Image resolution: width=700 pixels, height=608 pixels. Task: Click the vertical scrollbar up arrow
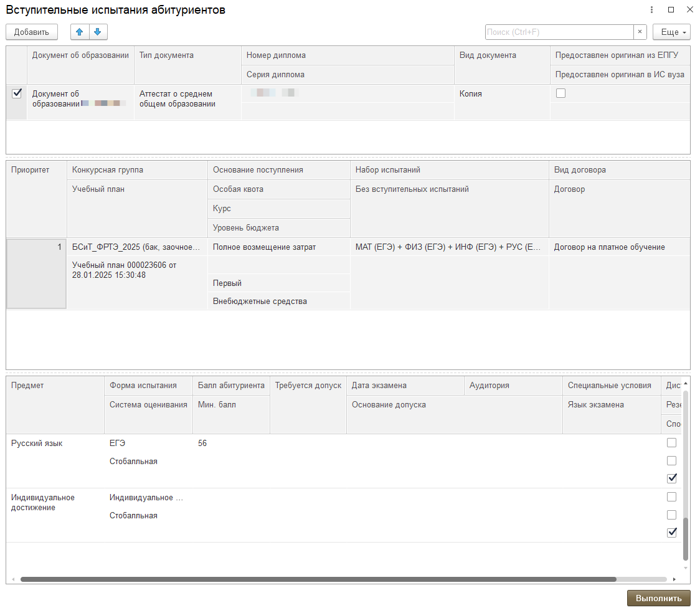686,383
